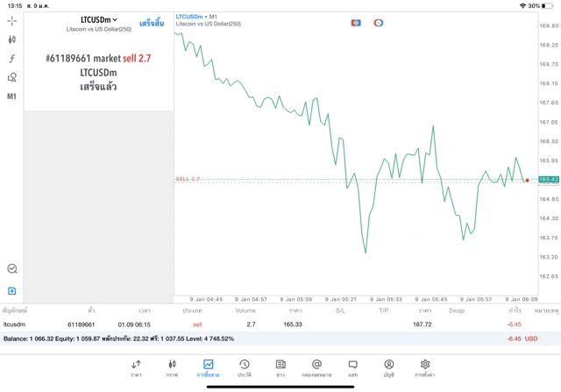Expand the LTCUSDm symbol dropdown
Viewport: 561px width, 392px height.
click(98, 19)
